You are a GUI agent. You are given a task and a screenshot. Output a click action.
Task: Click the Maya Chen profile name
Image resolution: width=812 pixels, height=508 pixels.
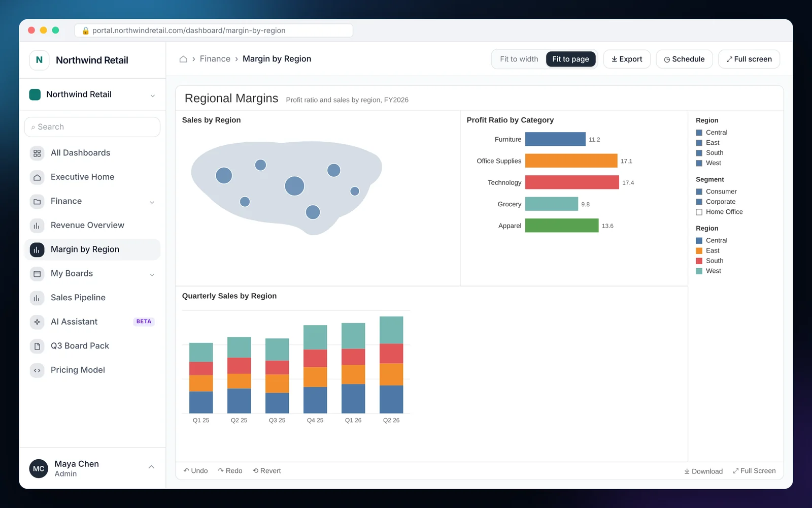point(77,464)
